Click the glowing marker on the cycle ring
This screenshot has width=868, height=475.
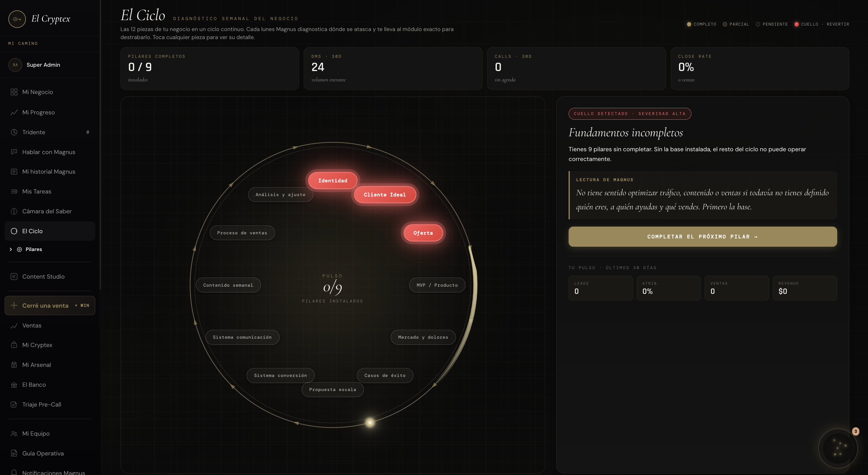(370, 422)
